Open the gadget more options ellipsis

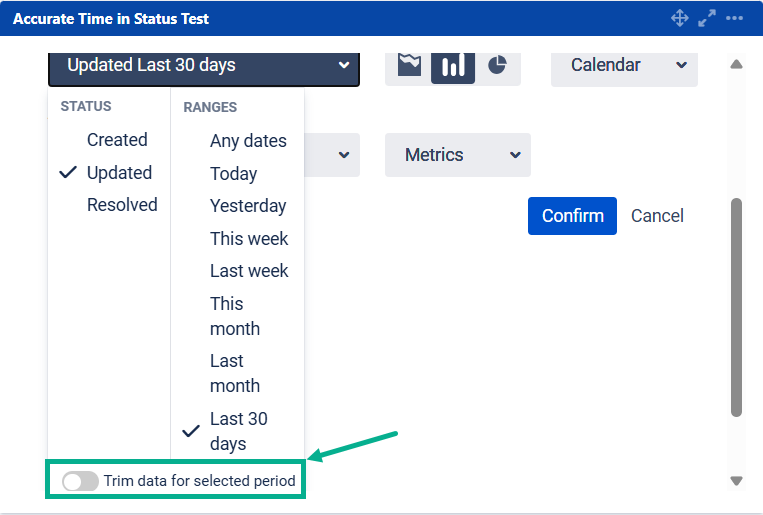point(735,18)
